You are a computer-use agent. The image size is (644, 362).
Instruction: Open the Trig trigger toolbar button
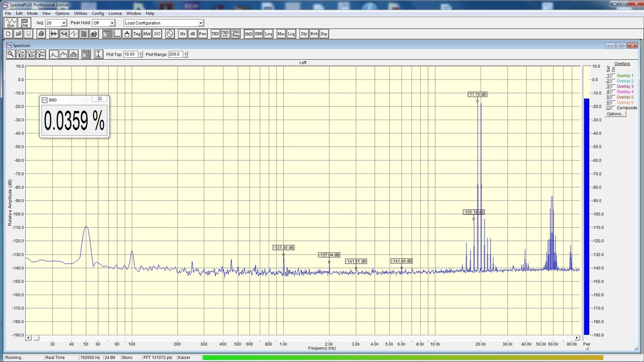[137, 34]
